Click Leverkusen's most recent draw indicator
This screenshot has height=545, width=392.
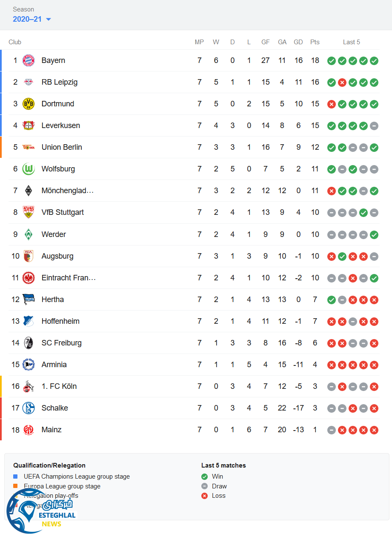click(374, 126)
